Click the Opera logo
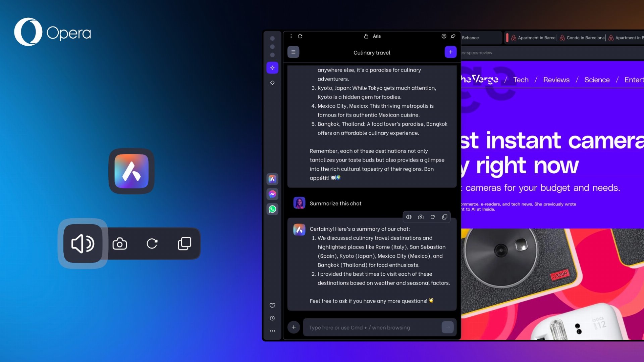Viewport: 644px width, 362px height. pos(53,32)
